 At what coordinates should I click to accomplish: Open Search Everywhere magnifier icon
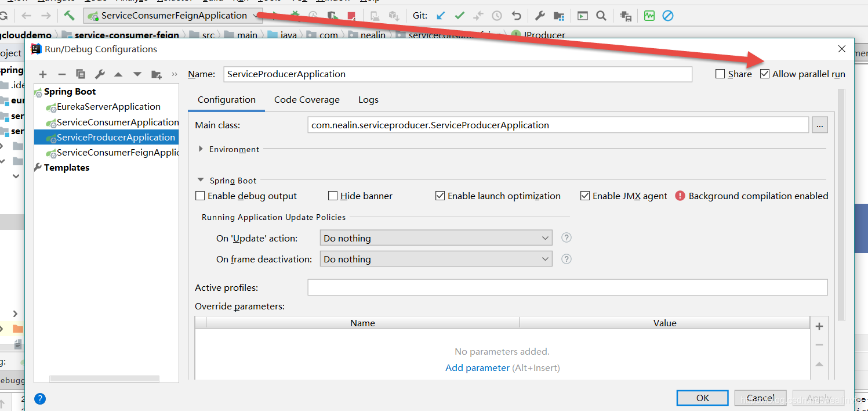point(601,16)
